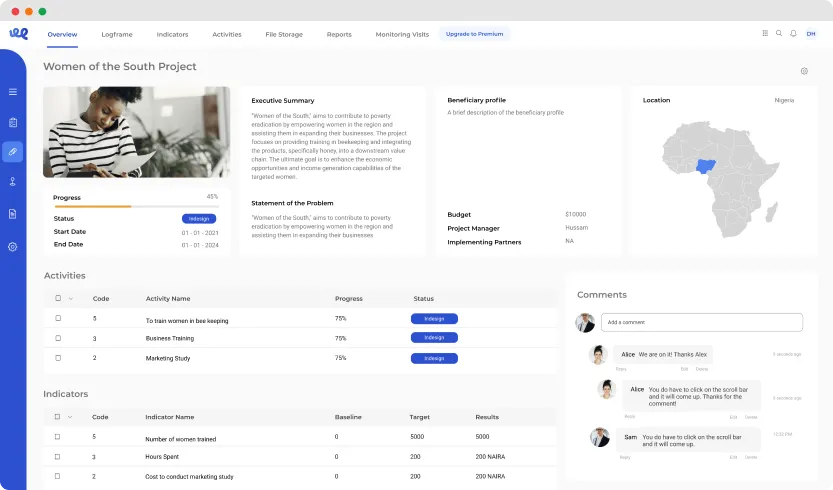Click the Add a comment field
Viewport: 833px width, 490px height.
point(702,322)
